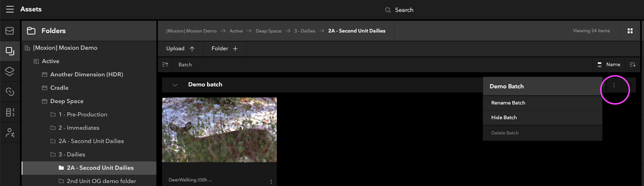
Task: Click the grid view toggle icon
Action: [x=630, y=31]
